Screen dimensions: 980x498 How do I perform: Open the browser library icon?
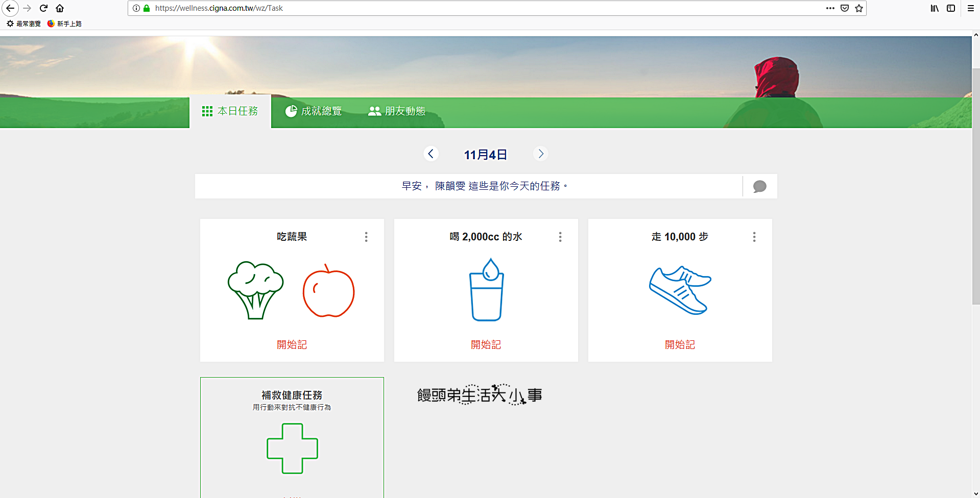point(935,8)
